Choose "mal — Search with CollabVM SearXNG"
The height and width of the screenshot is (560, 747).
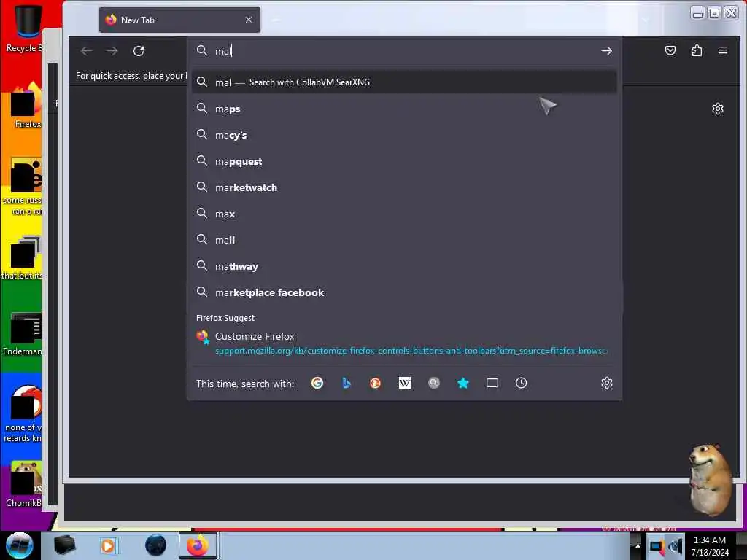click(x=404, y=82)
